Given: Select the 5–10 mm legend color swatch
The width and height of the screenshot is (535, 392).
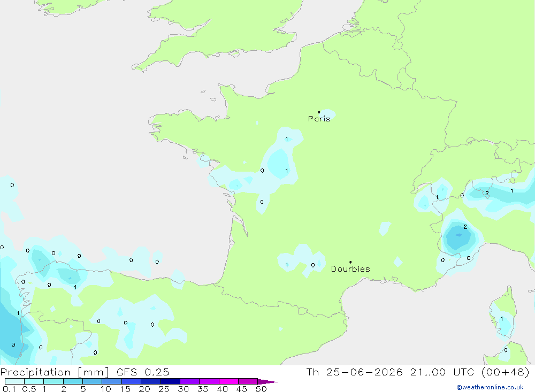Looking at the screenshot, I should (x=92, y=381).
